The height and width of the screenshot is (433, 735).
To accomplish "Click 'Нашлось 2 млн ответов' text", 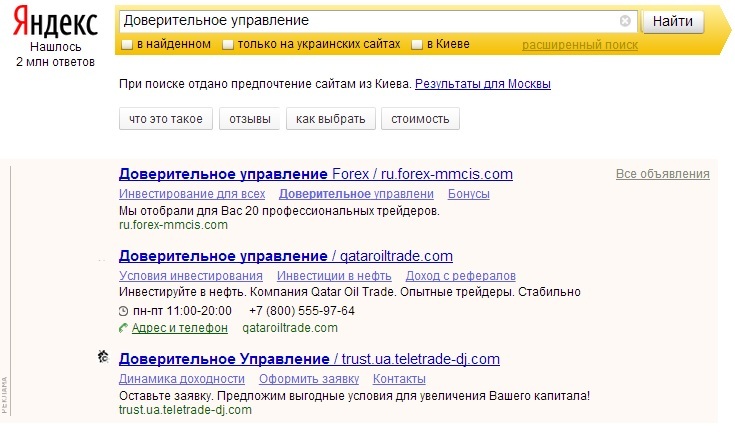I will (55, 54).
